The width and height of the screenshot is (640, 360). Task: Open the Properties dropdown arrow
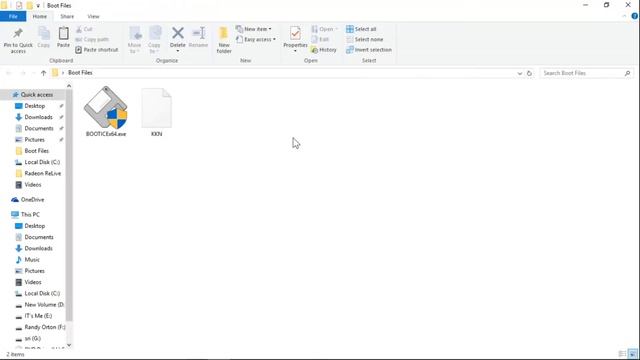click(x=295, y=51)
